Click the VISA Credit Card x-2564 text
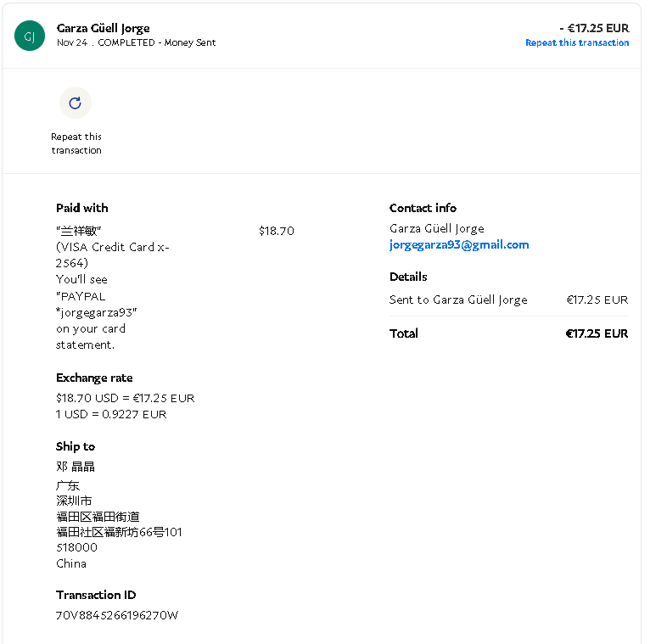Image resolution: width=667 pixels, height=644 pixels. 112,255
